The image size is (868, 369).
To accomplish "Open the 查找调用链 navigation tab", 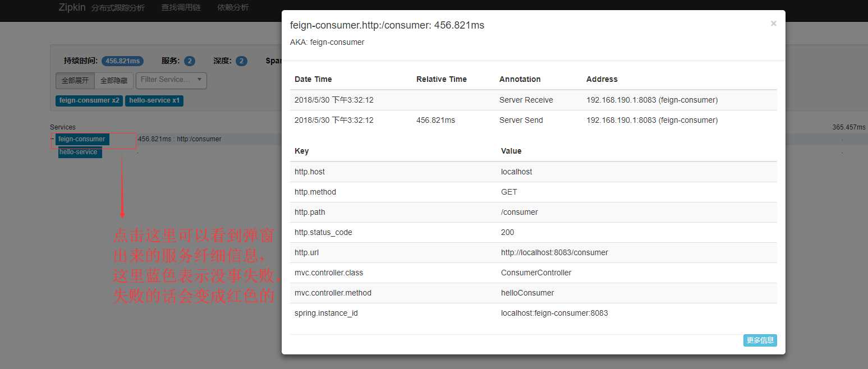I will point(181,8).
